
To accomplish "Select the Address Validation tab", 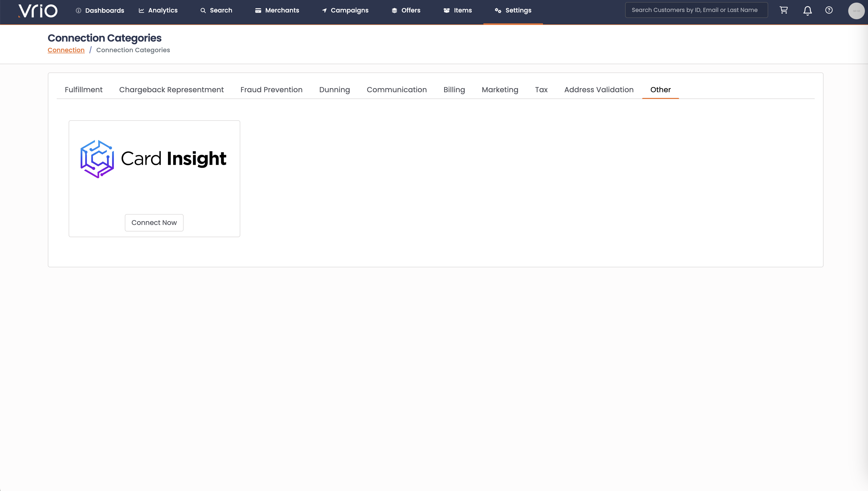I will click(599, 90).
